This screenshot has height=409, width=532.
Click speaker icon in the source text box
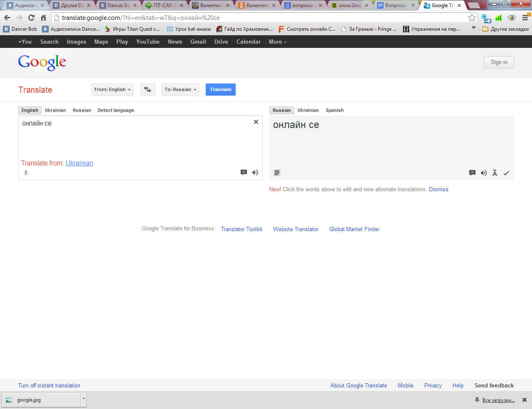[x=255, y=172]
